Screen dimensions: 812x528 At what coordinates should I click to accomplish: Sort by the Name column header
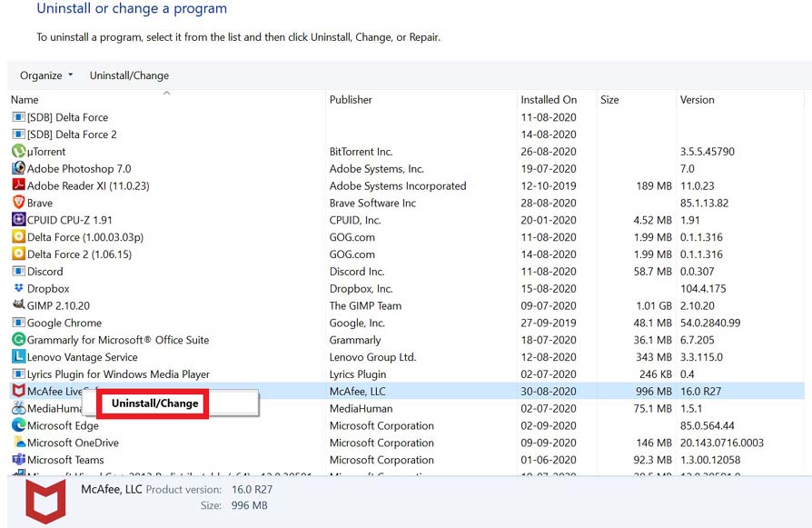tap(25, 99)
